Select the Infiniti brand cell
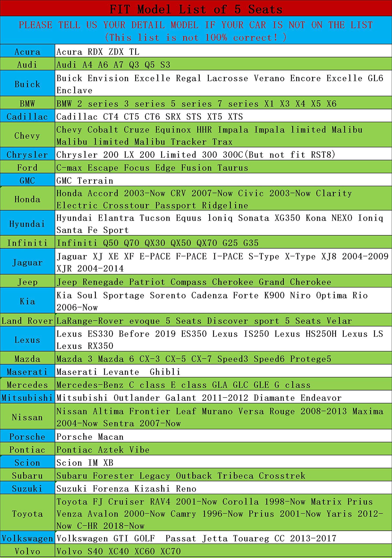 tap(27, 242)
